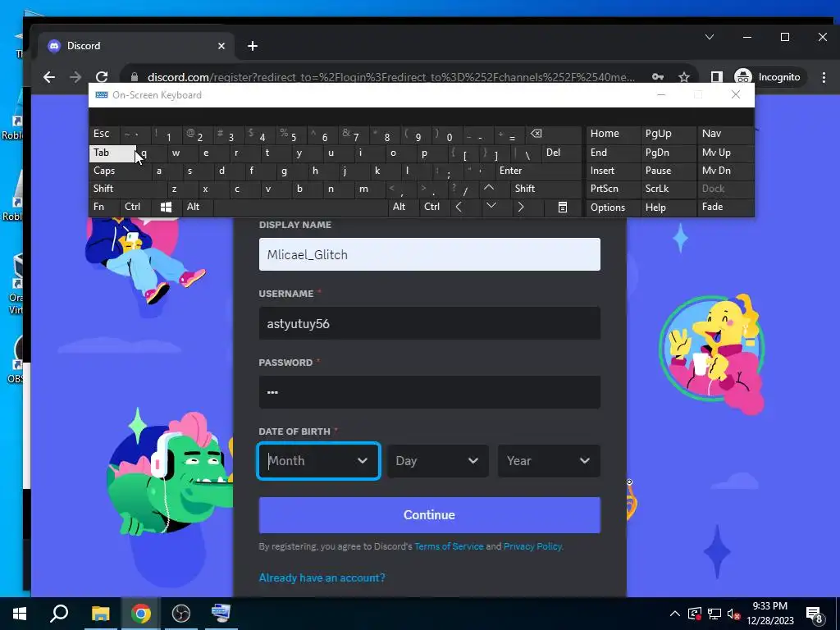This screenshot has height=630, width=840.
Task: Toggle right Shift key on keyboard
Action: click(546, 189)
